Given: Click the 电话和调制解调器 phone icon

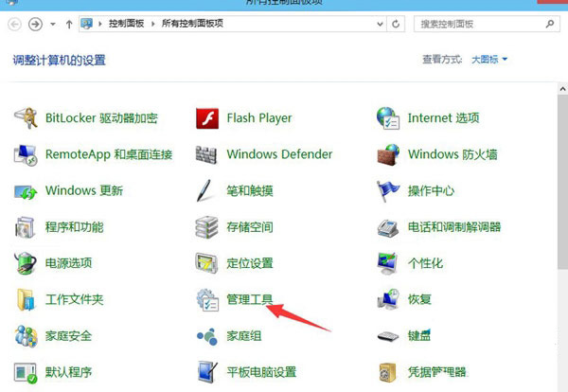Looking at the screenshot, I should [x=388, y=228].
